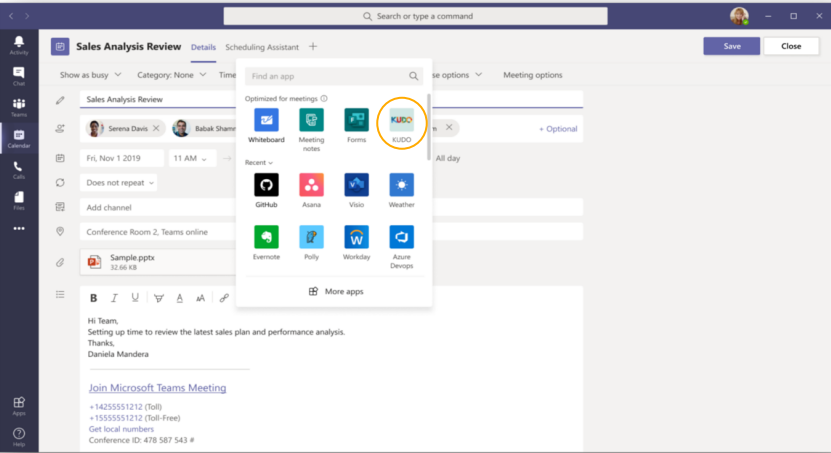The image size is (831, 453).
Task: Expand the response options dropdown
Action: (457, 75)
